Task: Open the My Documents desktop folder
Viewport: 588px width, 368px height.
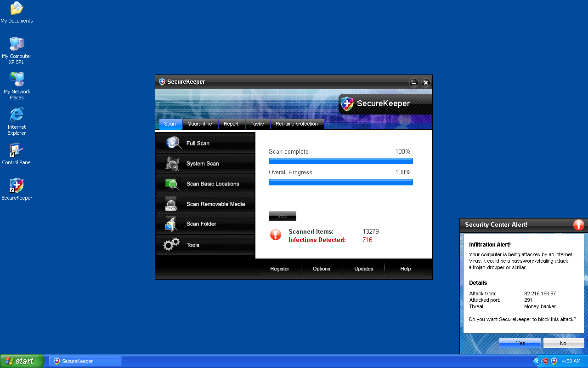Action: (17, 8)
